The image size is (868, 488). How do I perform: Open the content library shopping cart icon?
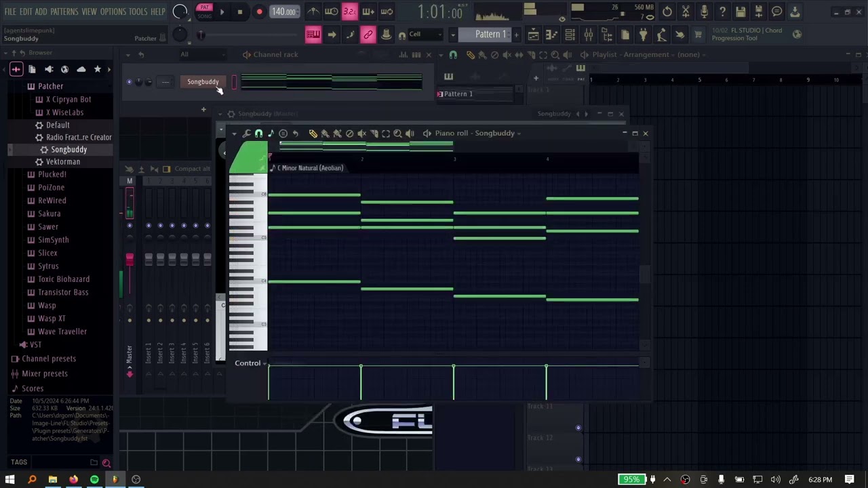pyautogui.click(x=698, y=35)
